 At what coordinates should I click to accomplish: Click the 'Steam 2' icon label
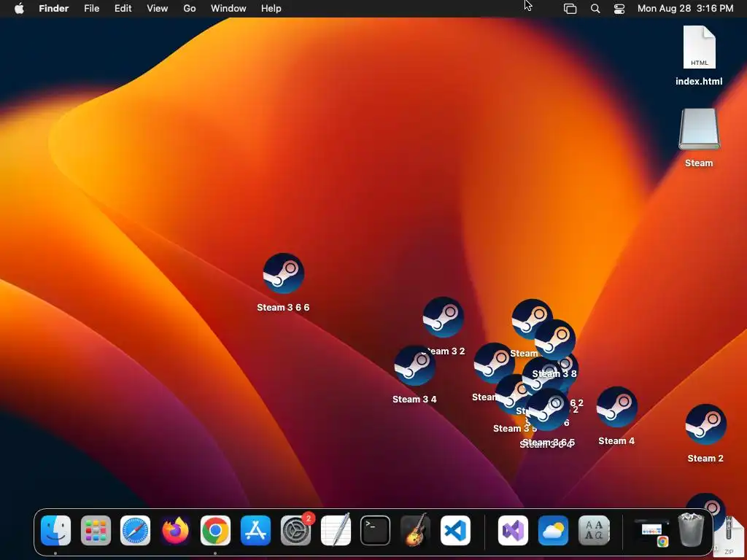click(705, 459)
